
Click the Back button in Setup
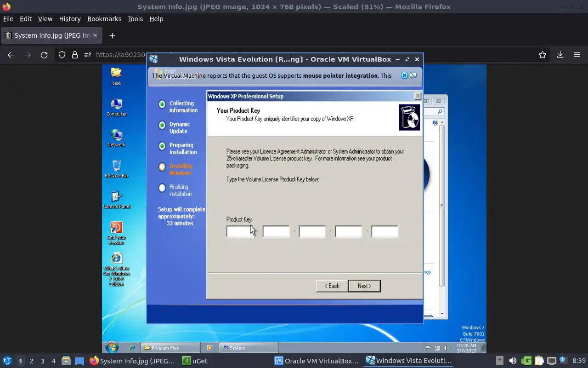coord(332,286)
